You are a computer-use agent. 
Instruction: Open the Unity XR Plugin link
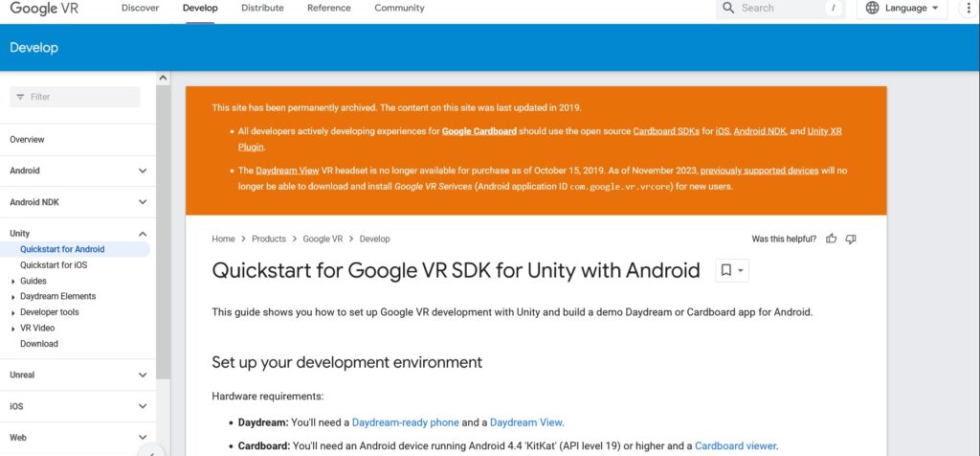(x=824, y=131)
